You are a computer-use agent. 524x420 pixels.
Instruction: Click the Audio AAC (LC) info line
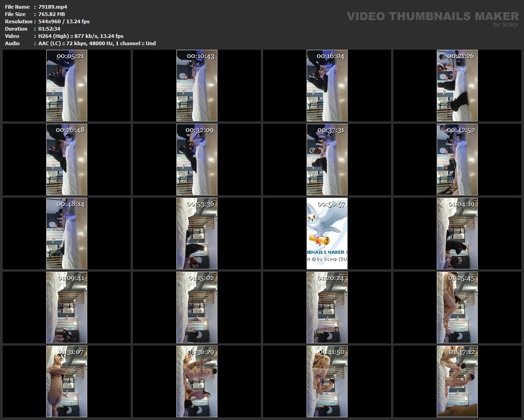coord(97,43)
